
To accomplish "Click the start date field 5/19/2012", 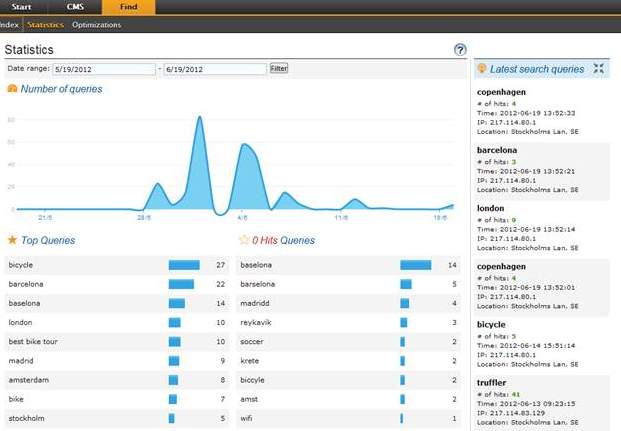I will click(106, 68).
